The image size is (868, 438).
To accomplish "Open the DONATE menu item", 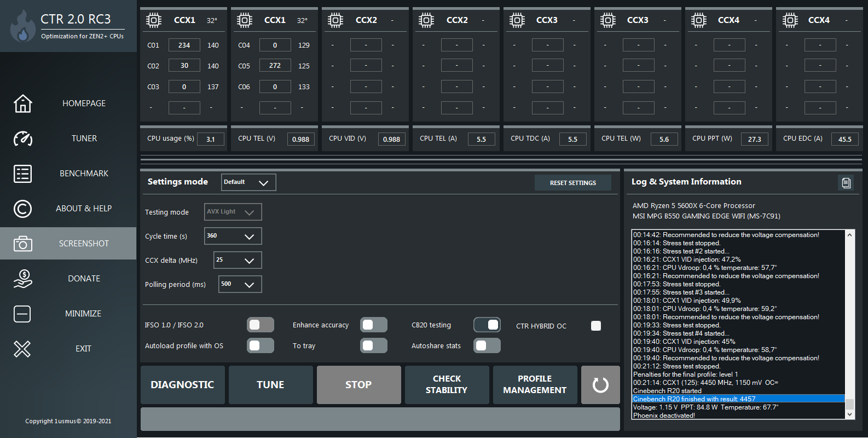I will click(x=84, y=279).
